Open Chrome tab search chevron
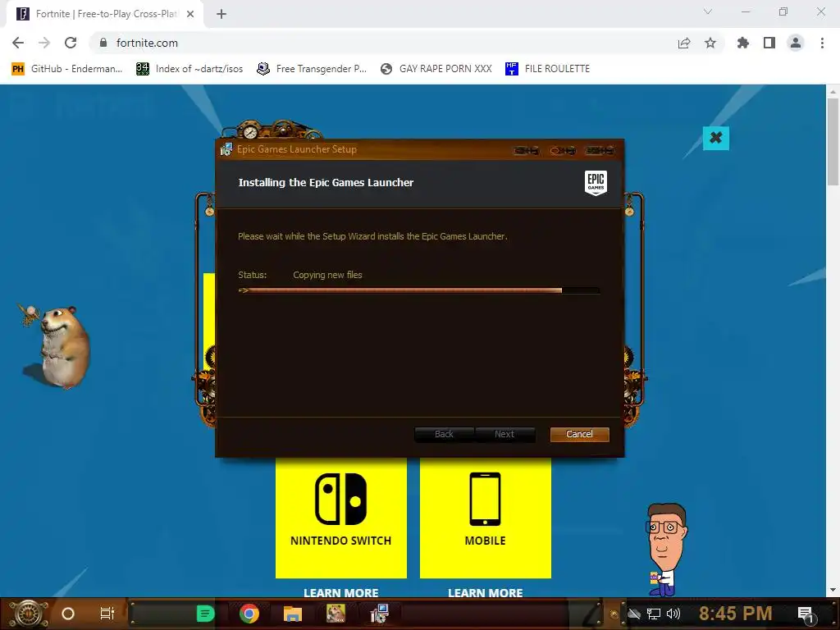The image size is (840, 630). 708,11
